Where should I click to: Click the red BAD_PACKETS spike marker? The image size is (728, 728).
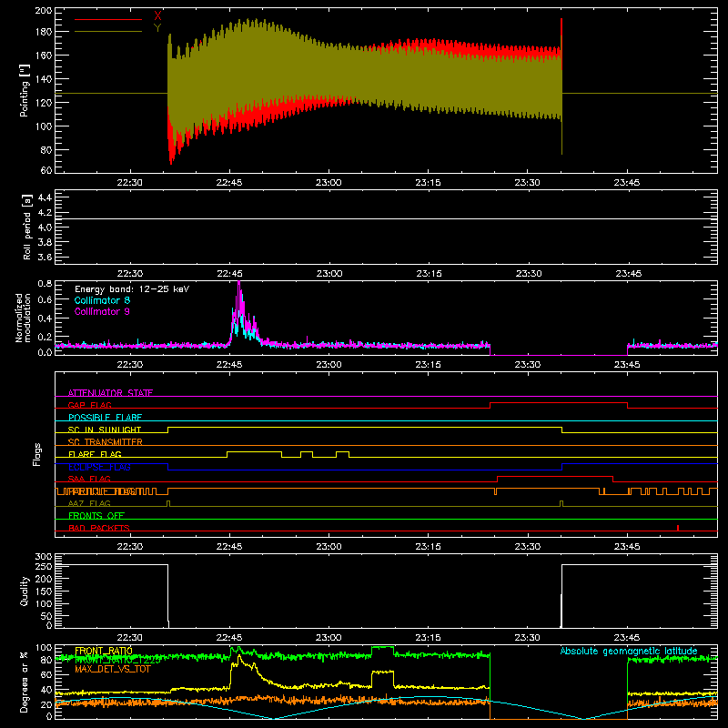[x=678, y=528]
